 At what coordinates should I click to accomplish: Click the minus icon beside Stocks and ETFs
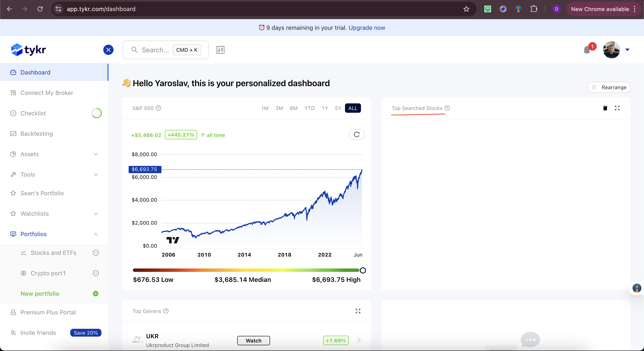pos(96,253)
